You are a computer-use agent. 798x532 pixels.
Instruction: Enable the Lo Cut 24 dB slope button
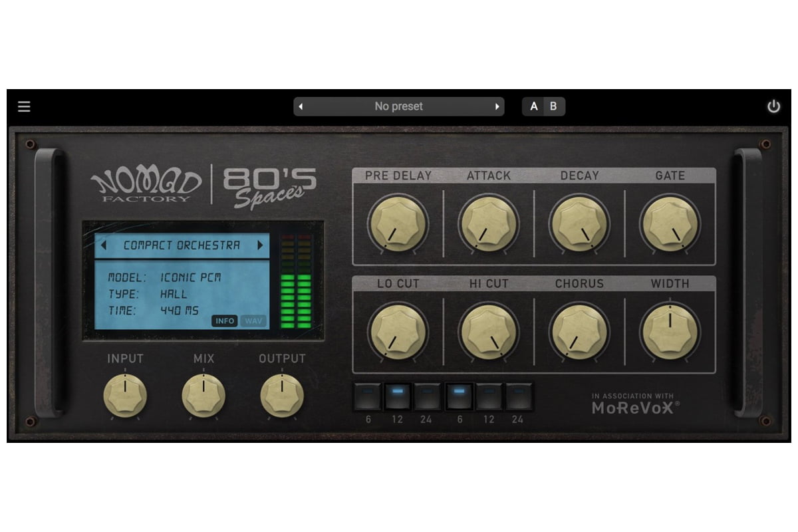[427, 396]
